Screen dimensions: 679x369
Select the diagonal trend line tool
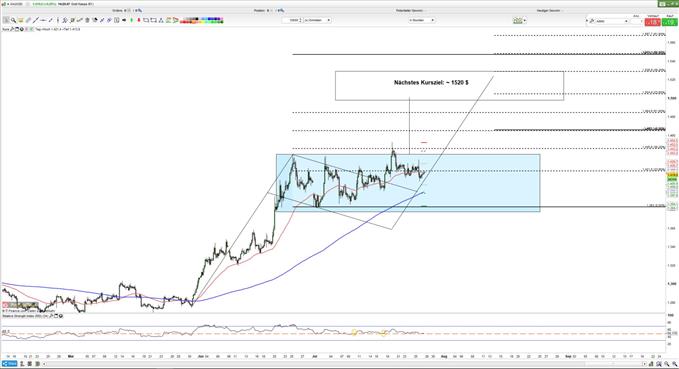coord(36,20)
